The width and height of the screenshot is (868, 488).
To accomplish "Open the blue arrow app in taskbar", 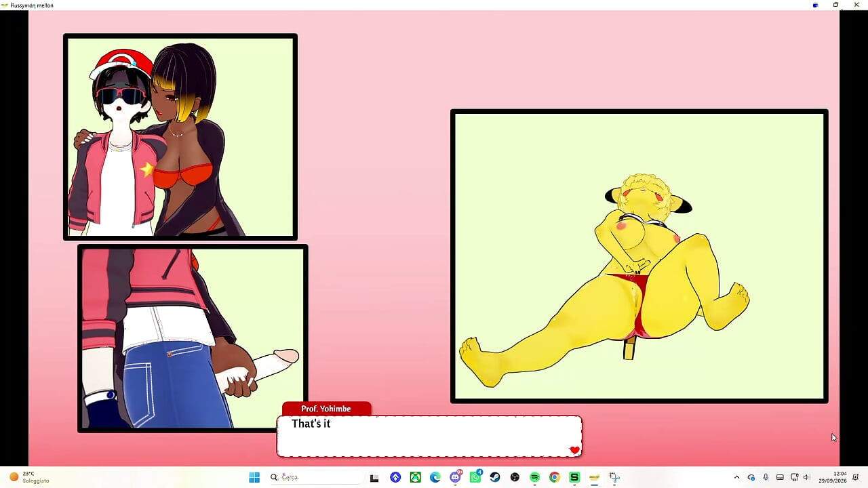I will (395, 477).
